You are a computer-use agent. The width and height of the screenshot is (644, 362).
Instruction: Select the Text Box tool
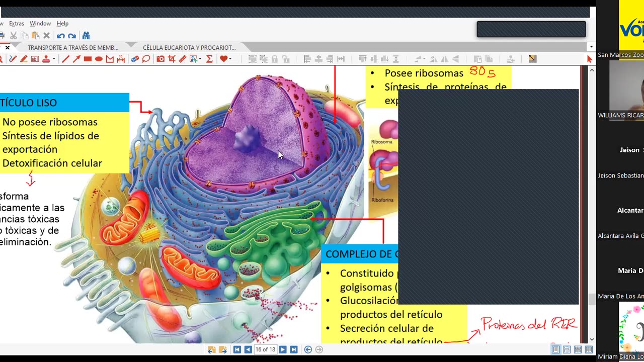pos(35,59)
